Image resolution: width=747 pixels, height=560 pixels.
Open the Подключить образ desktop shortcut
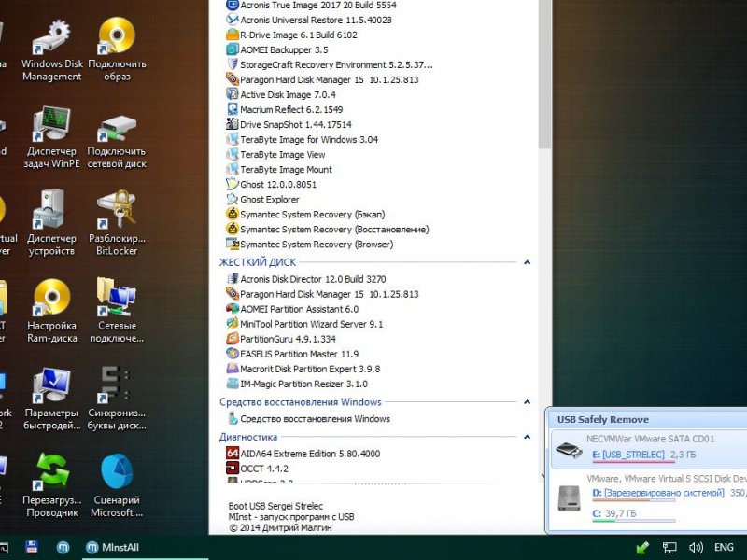117,50
